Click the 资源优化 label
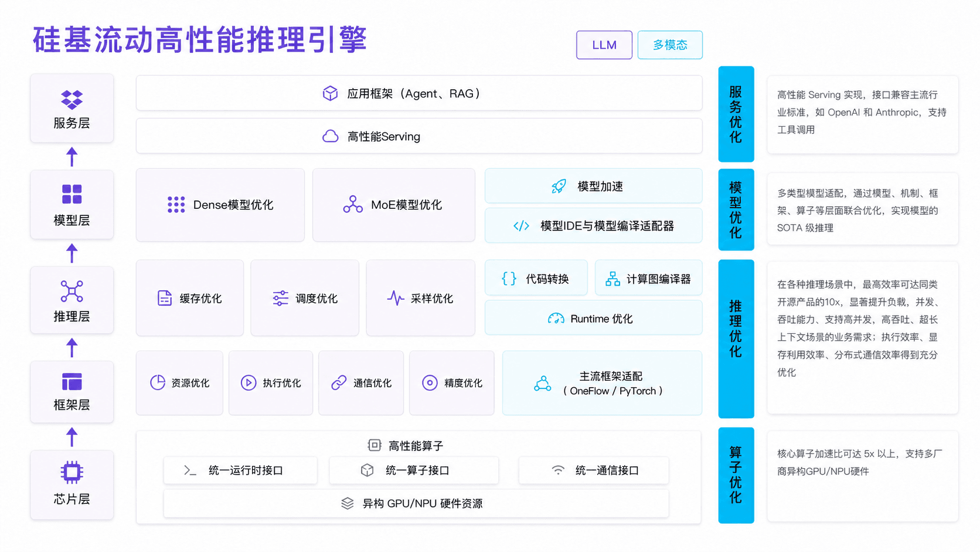 click(x=190, y=383)
